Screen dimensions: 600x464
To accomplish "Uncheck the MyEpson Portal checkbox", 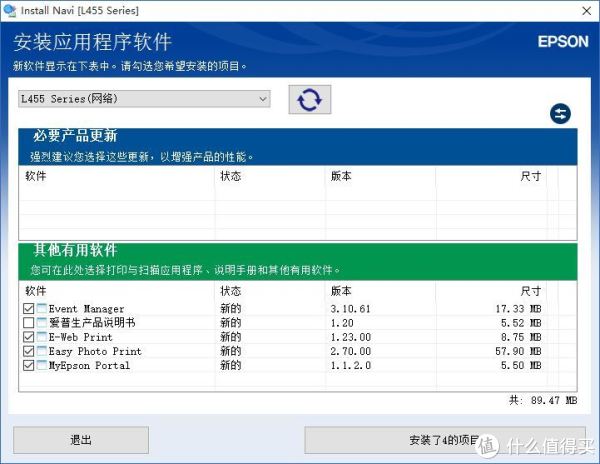I will pos(29,365).
